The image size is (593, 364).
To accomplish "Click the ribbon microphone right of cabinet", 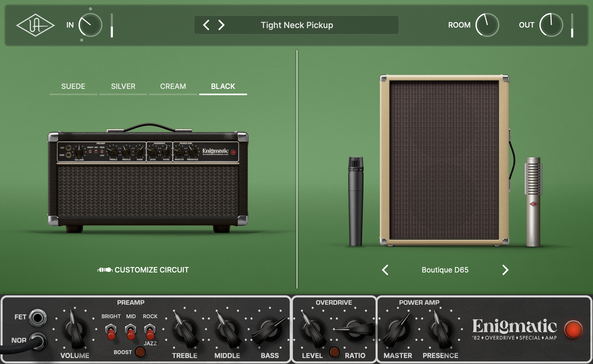I will pos(533,202).
